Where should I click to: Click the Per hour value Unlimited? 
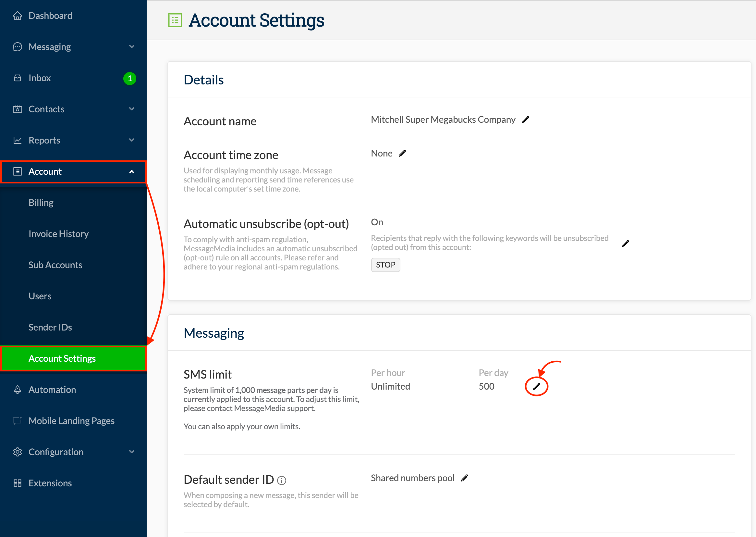click(x=391, y=386)
